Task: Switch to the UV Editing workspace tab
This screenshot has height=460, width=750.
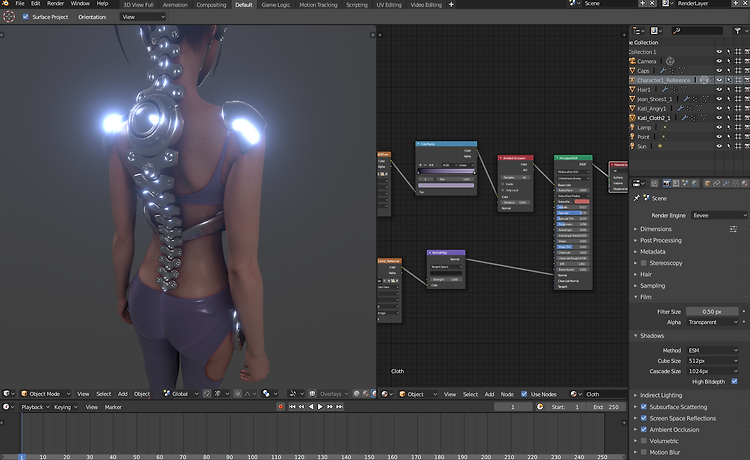Action: 389,5
